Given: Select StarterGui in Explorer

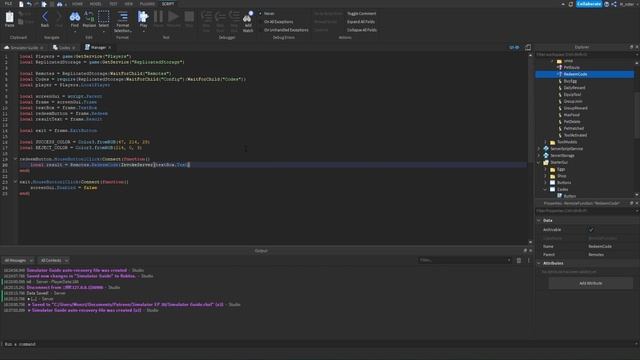Looking at the screenshot, I should click(x=559, y=162).
